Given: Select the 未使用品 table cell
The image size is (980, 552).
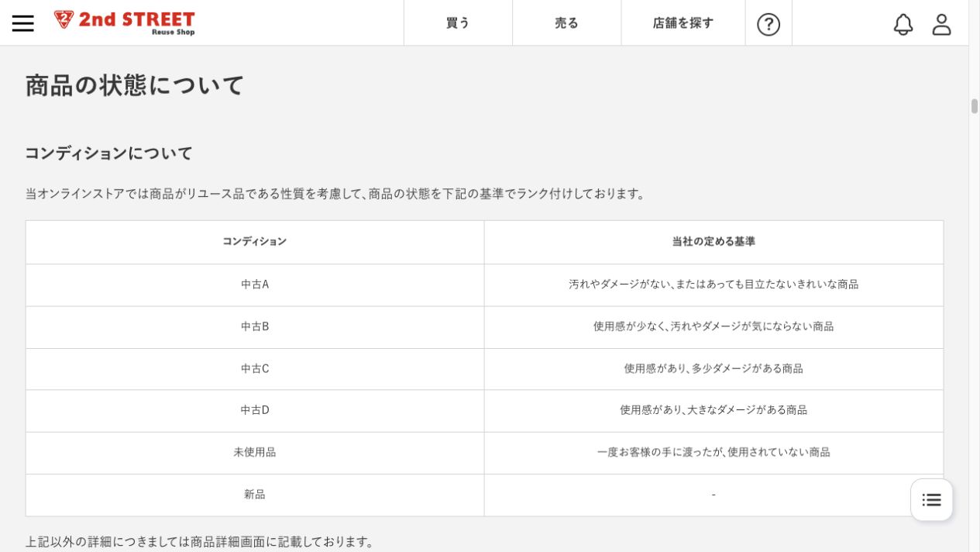Looking at the screenshot, I should click(x=255, y=452).
